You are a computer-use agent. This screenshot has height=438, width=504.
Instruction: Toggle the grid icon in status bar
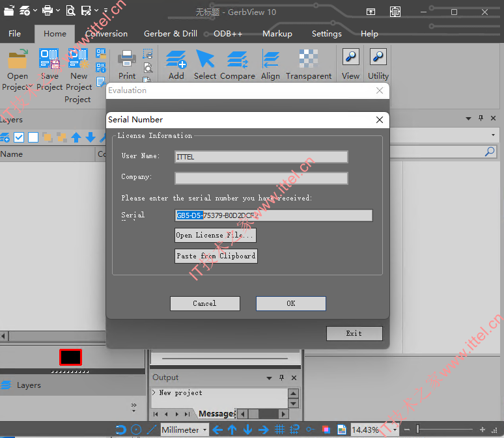point(279,430)
